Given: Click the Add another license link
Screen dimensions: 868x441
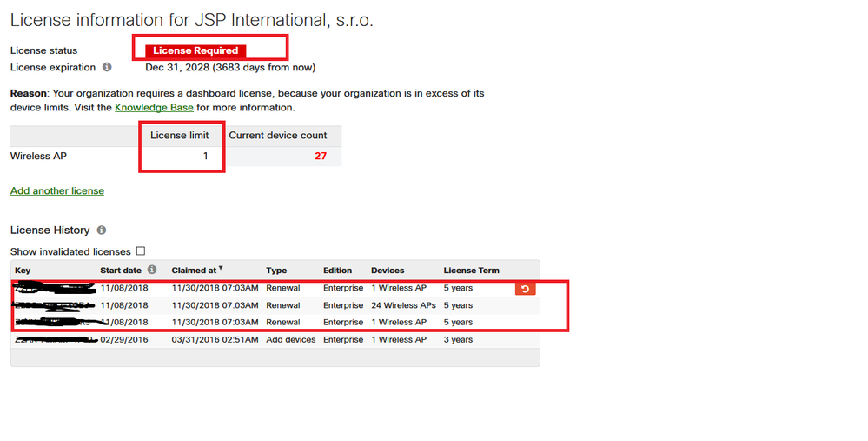Looking at the screenshot, I should (x=56, y=190).
